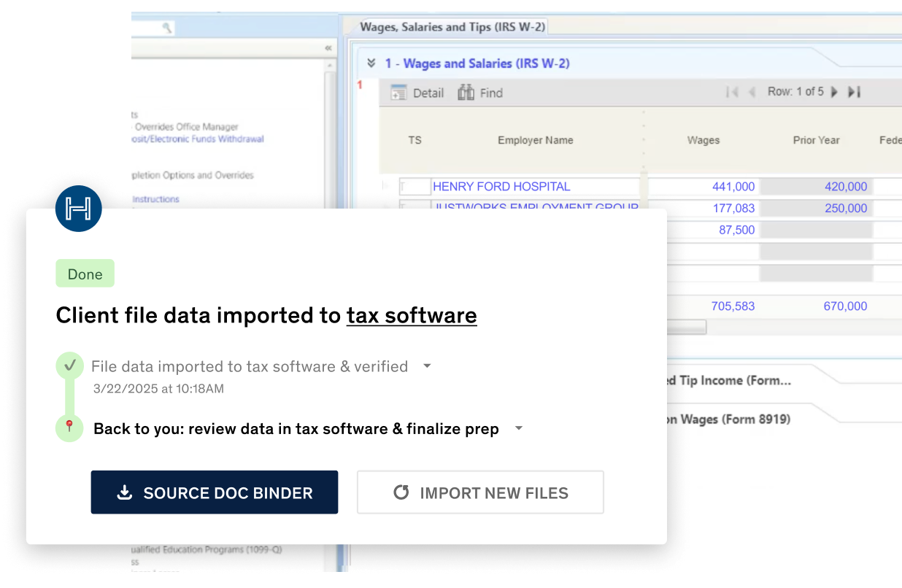Click the Wages column header

coord(704,140)
